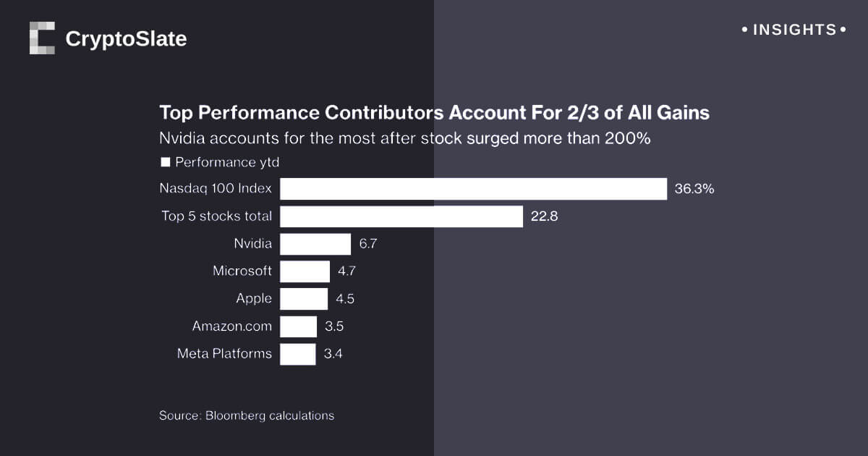
Task: Click the chart title about Top Performance Contributors
Action: coord(434,113)
